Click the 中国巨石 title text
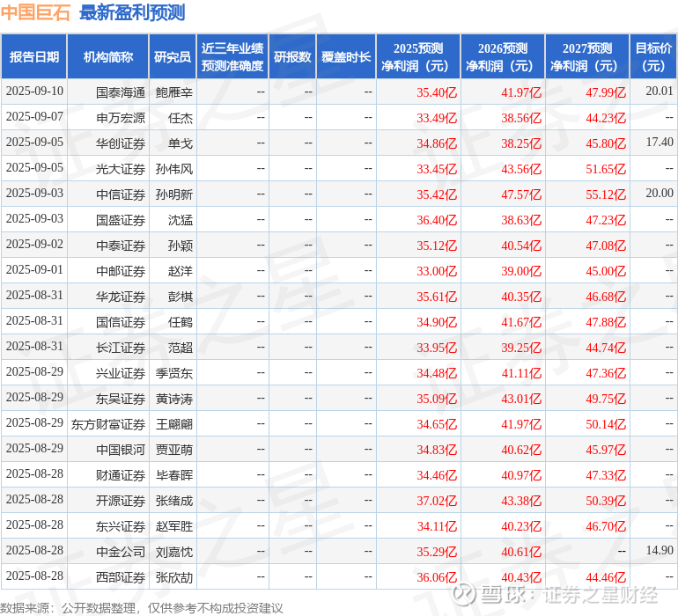This screenshot has width=678, height=616. [35, 12]
